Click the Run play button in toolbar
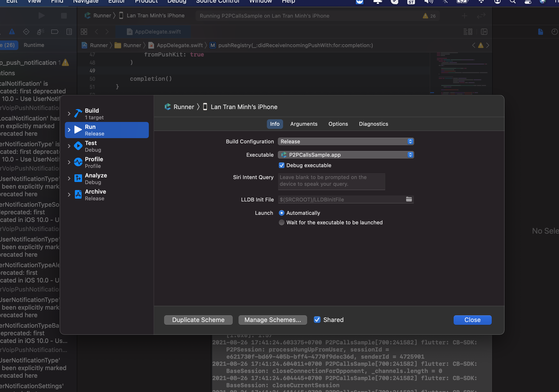559x392 pixels. (42, 15)
